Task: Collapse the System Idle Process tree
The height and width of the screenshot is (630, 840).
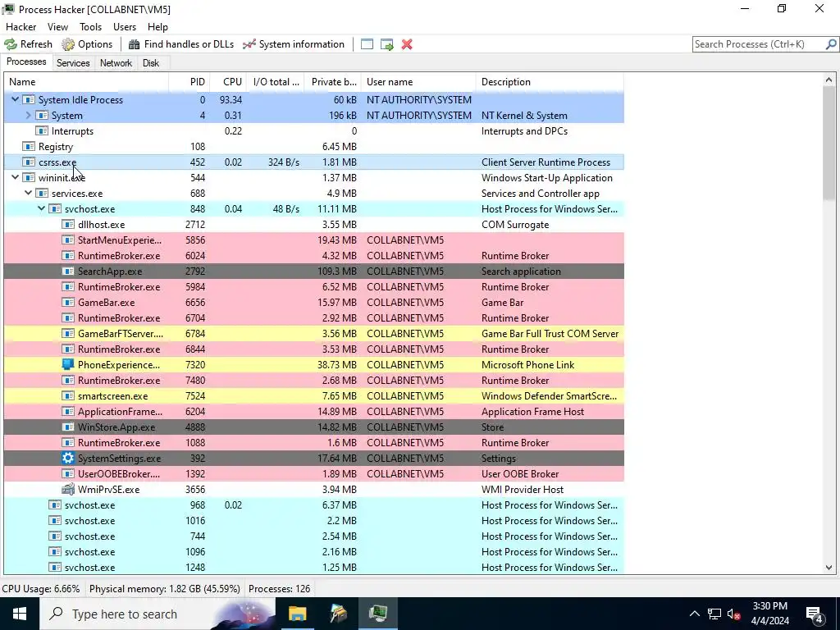Action: click(x=15, y=99)
